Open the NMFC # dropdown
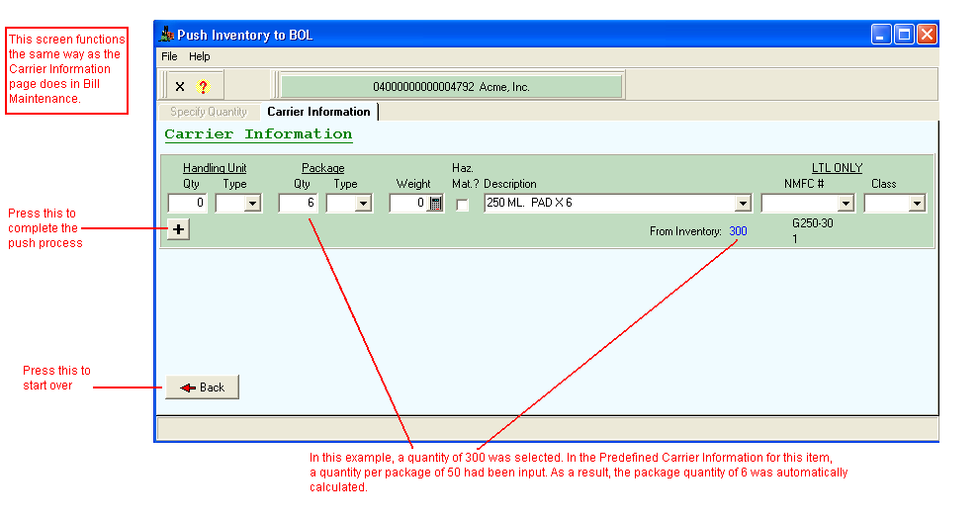Screen dimensions: 980x517 [845, 204]
